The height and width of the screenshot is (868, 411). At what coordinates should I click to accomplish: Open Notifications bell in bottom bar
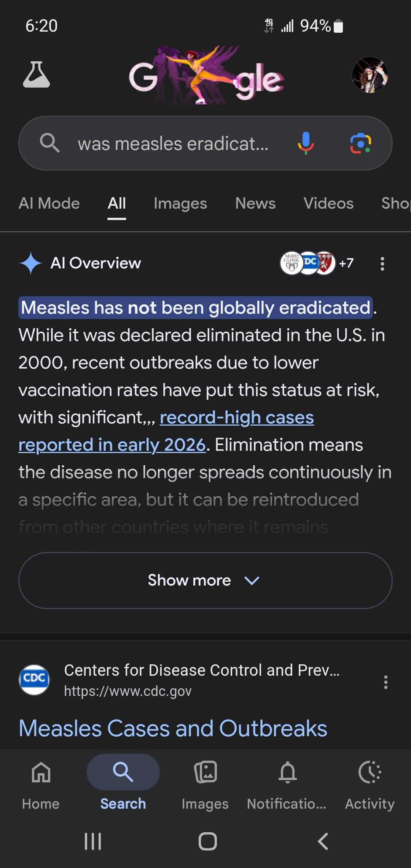(287, 783)
